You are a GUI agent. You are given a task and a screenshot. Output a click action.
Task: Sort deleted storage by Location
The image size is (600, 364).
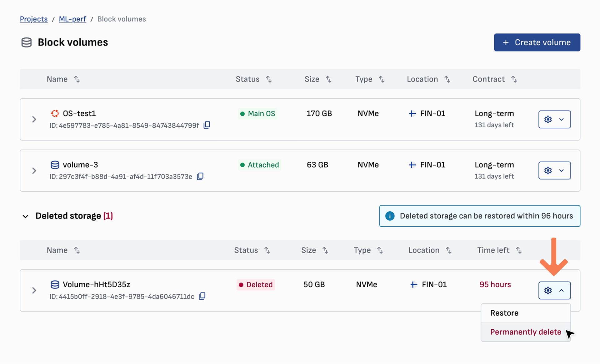(449, 250)
